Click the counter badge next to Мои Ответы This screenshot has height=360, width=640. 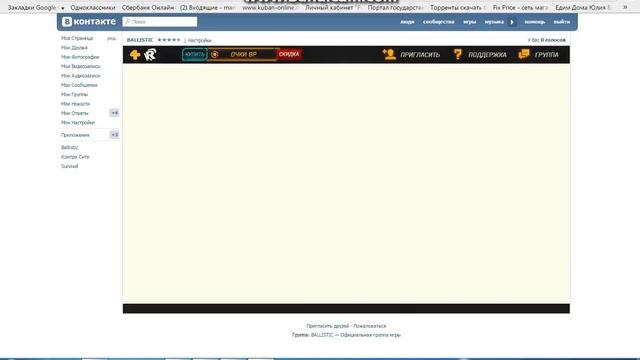point(114,113)
